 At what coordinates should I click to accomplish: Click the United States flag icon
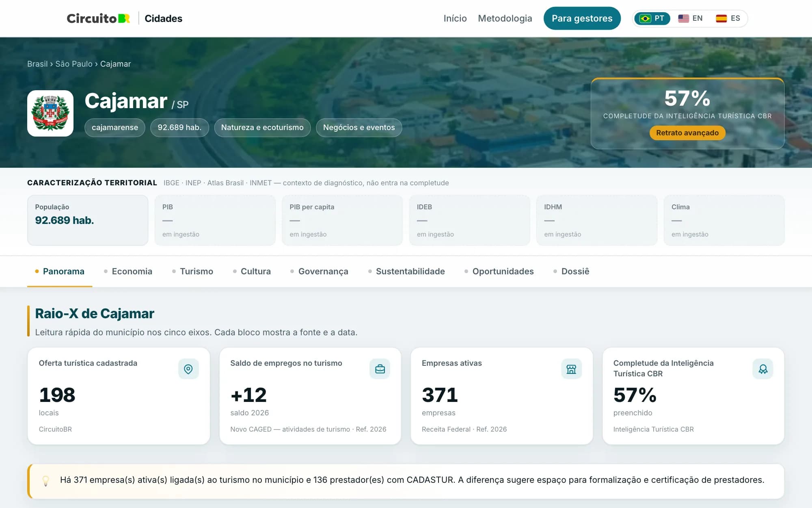click(x=684, y=18)
